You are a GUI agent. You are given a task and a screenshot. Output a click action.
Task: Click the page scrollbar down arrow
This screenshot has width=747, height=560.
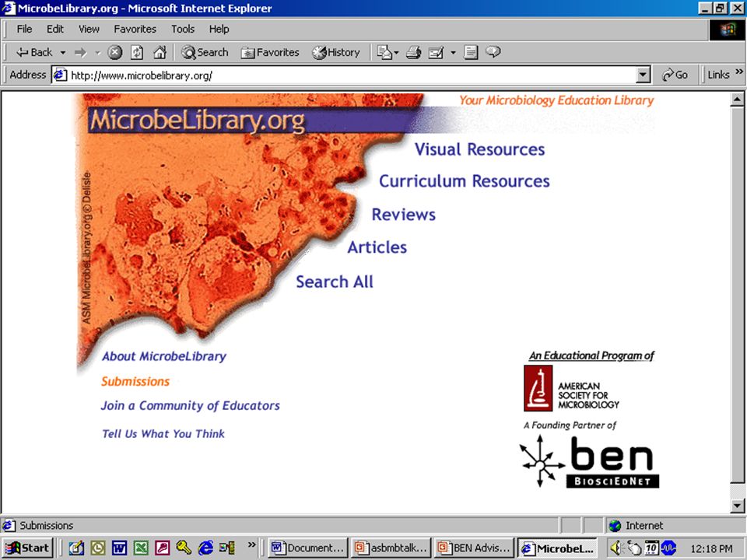click(x=737, y=506)
